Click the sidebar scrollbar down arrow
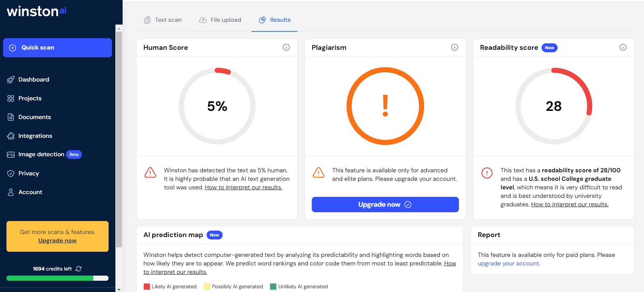This screenshot has height=292, width=644. click(119, 289)
